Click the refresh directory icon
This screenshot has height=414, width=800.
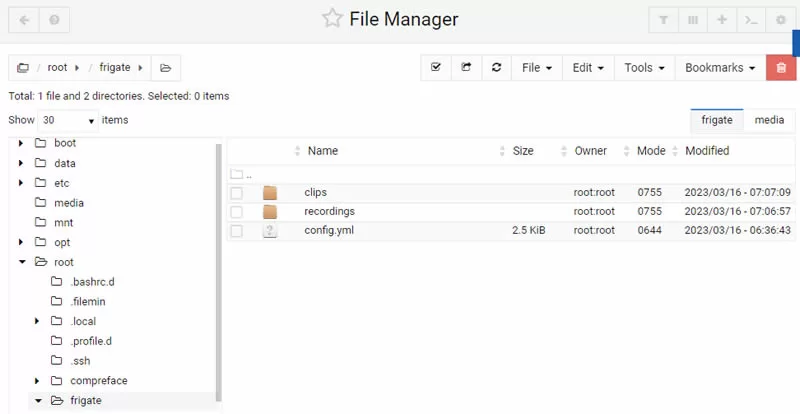496,68
